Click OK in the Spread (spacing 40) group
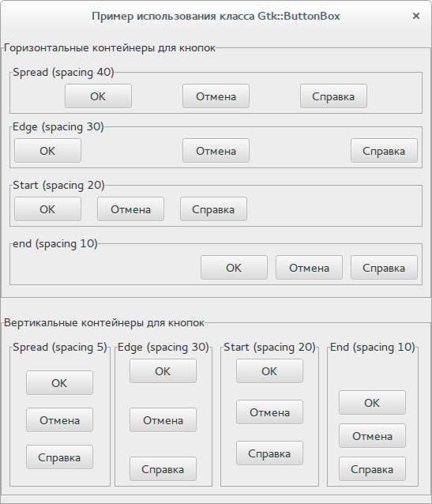432x504 pixels. (98, 96)
